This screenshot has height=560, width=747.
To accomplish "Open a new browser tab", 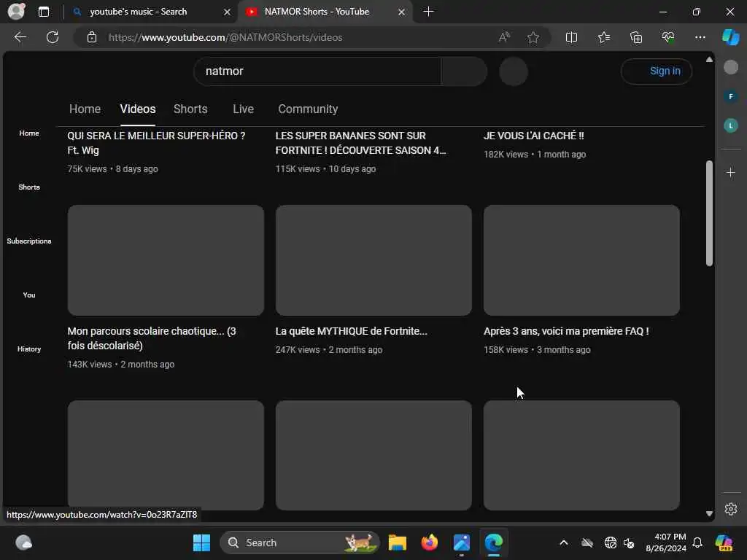I will pyautogui.click(x=428, y=12).
